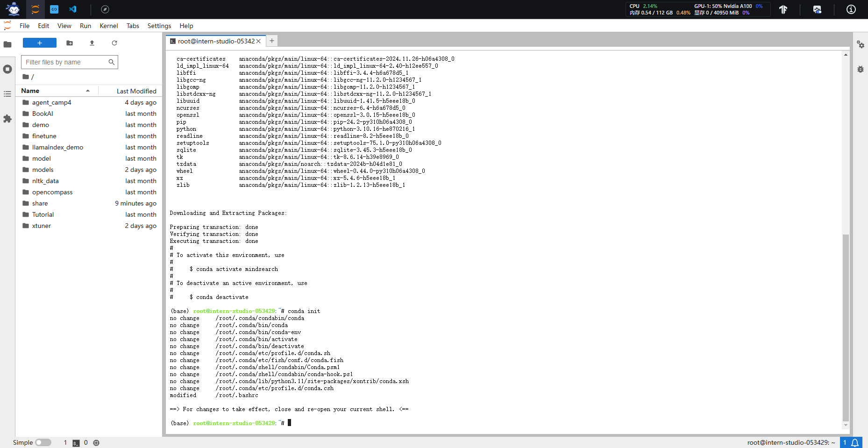Click the status bar kernel gear icon

pos(96,443)
